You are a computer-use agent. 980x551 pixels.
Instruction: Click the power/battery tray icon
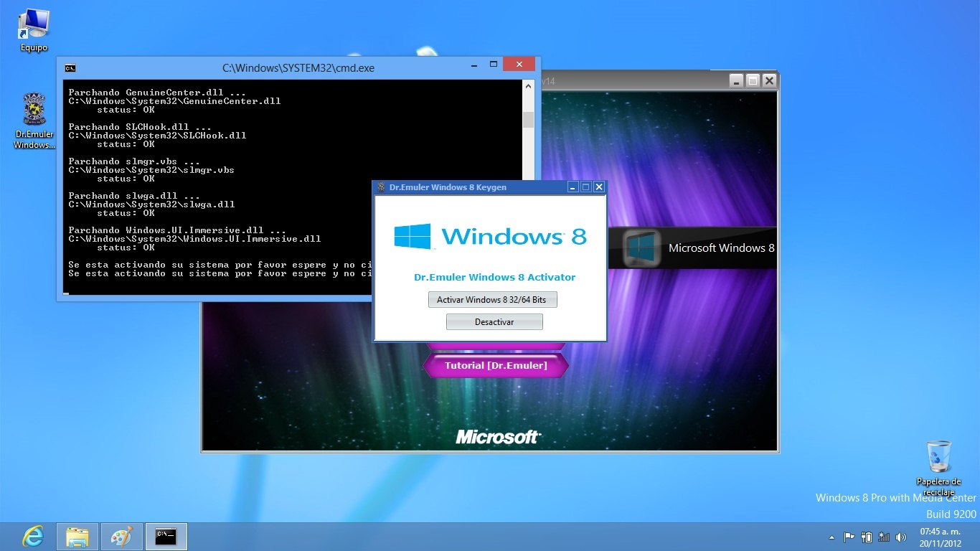[867, 537]
